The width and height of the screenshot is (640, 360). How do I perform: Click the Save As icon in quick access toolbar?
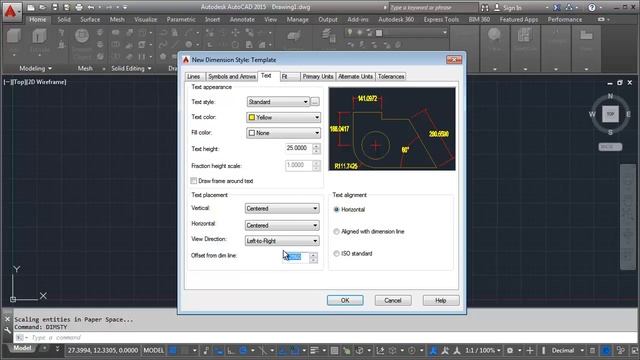[67, 7]
